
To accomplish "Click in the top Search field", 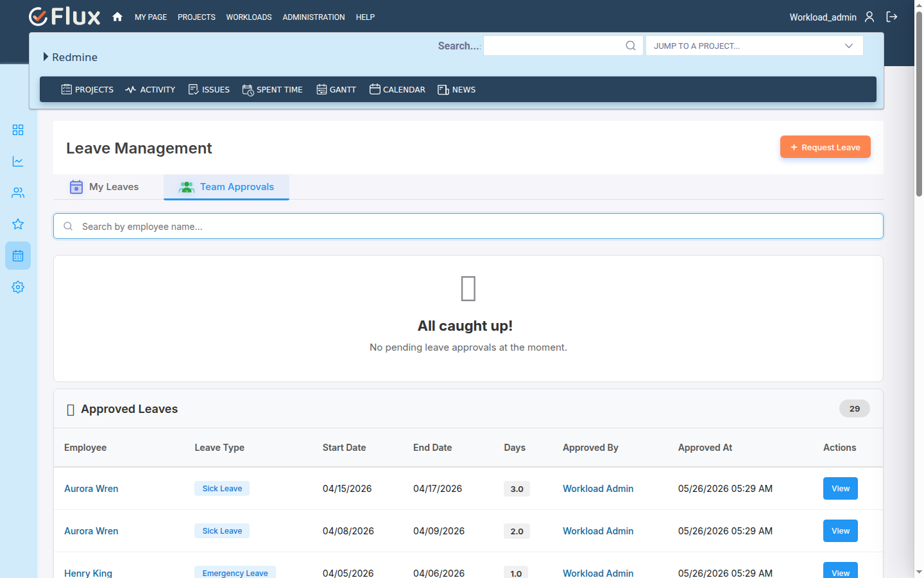I will (563, 46).
